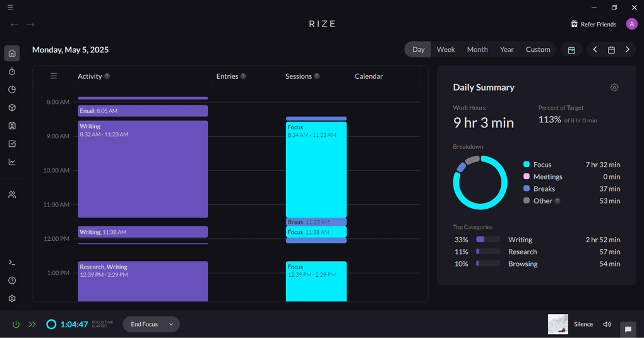This screenshot has height=338, width=644.
Task: Open the Home sidebar icon
Action: (x=12, y=54)
